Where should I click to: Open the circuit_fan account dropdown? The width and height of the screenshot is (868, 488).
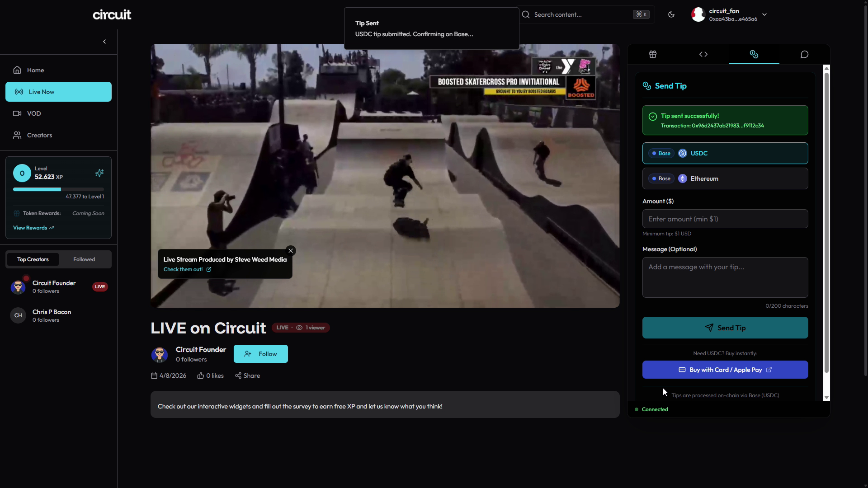point(765,14)
